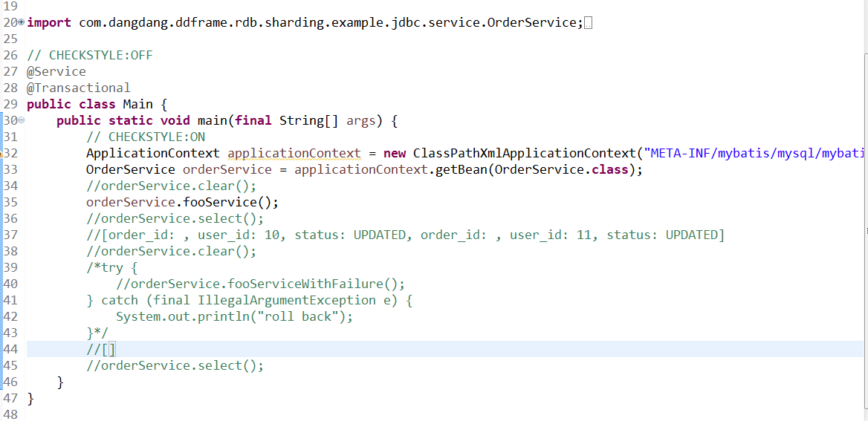The height and width of the screenshot is (421, 868).
Task: Click the String[] type in main signature
Action: pos(309,120)
